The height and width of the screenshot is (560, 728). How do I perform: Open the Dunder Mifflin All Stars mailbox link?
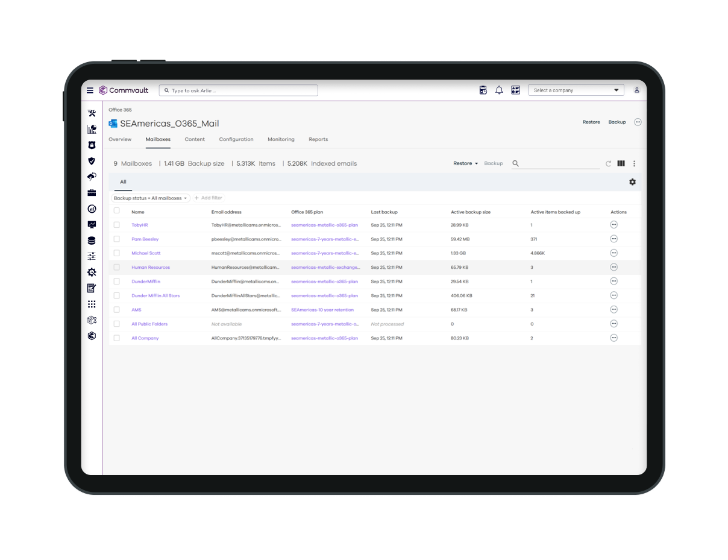coord(155,296)
